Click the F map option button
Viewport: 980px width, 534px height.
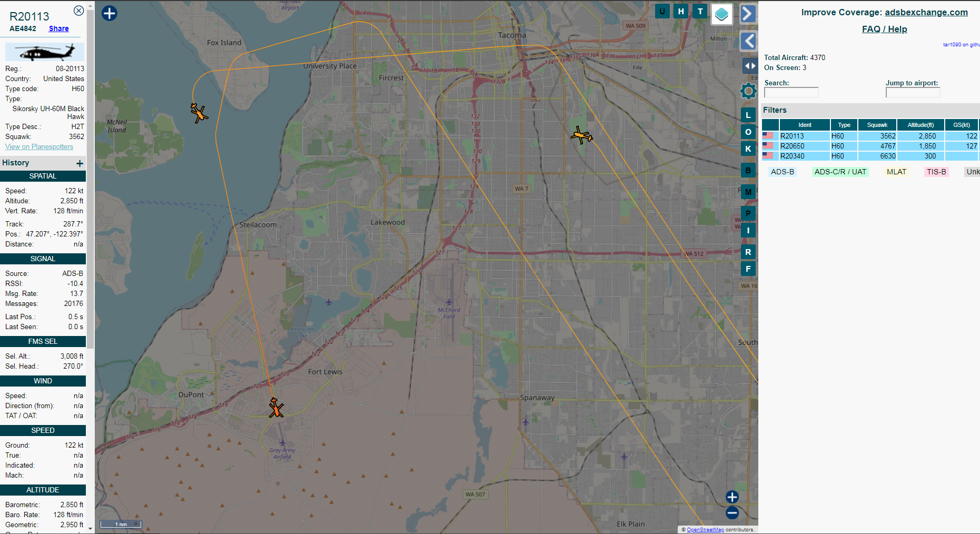(748, 269)
